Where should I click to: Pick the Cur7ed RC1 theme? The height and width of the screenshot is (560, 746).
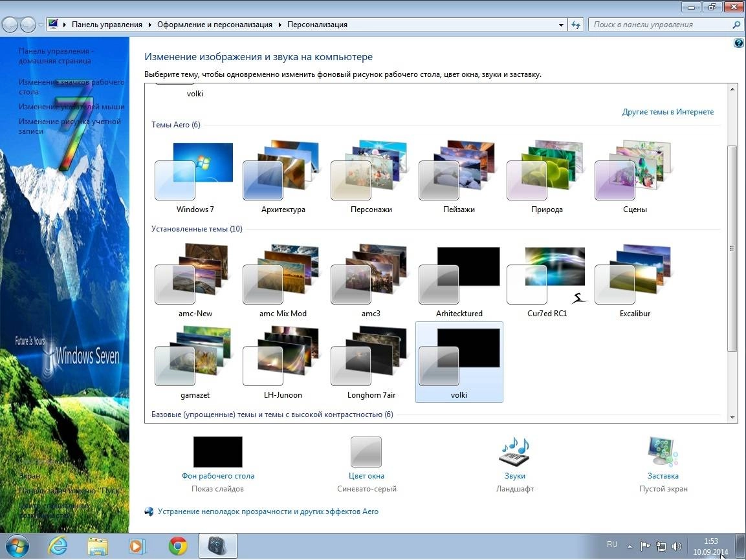click(547, 281)
